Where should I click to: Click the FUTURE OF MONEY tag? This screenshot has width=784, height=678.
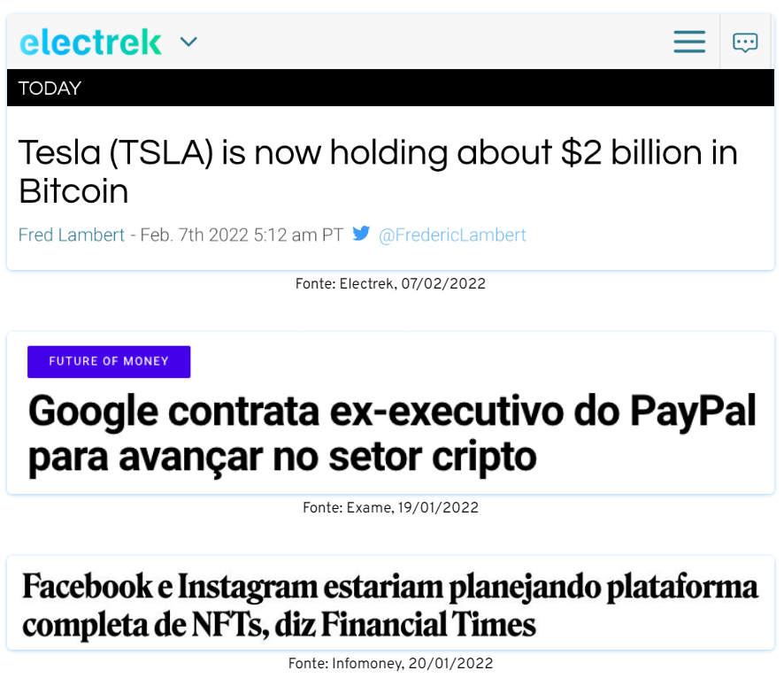(109, 361)
